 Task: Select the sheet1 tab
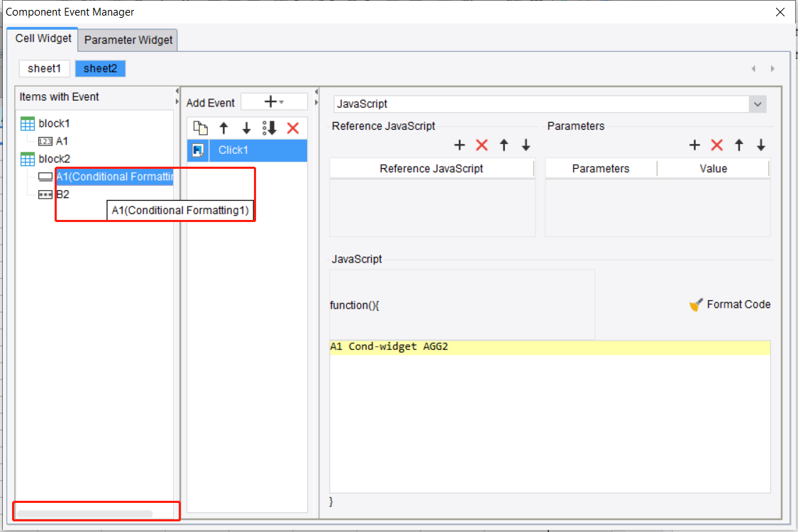44,68
